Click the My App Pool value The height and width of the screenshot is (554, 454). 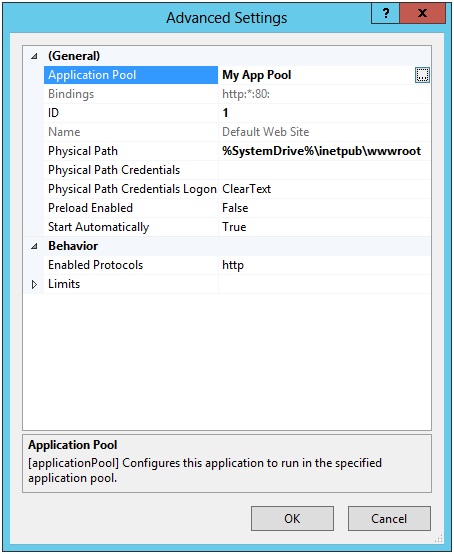257,75
